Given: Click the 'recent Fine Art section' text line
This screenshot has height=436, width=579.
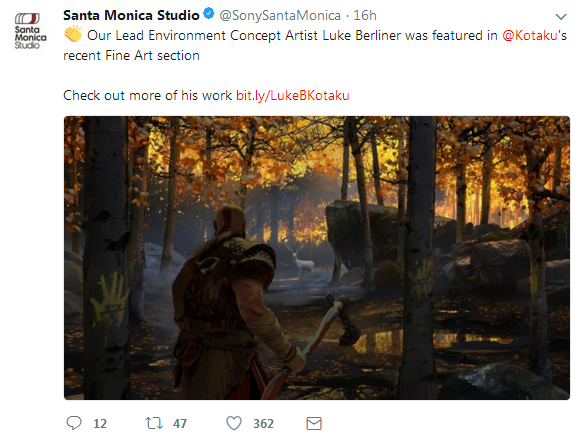Looking at the screenshot, I should click(131, 55).
